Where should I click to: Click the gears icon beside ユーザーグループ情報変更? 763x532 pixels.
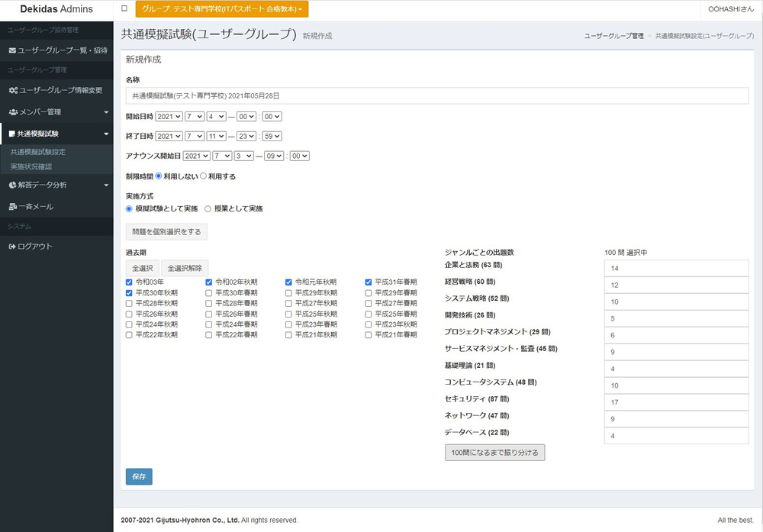13,90
